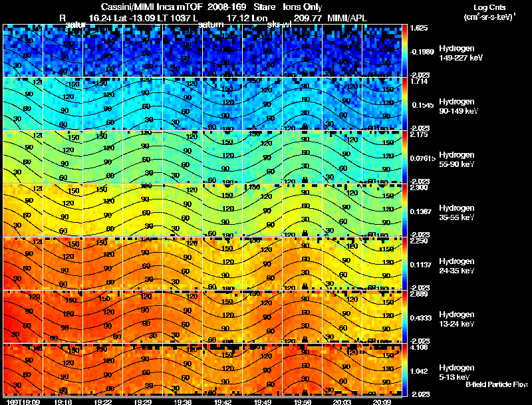
Task: Select the '2008-169' date in the title
Action: 227,7
